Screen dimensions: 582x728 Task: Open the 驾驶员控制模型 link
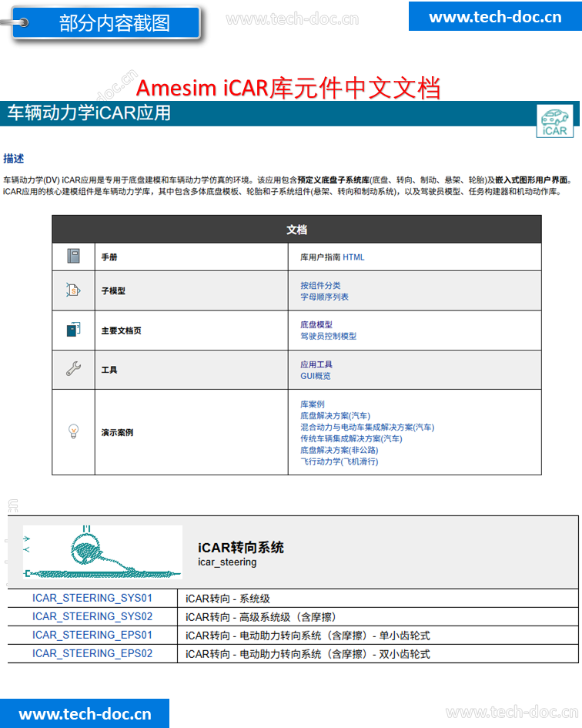(x=328, y=336)
